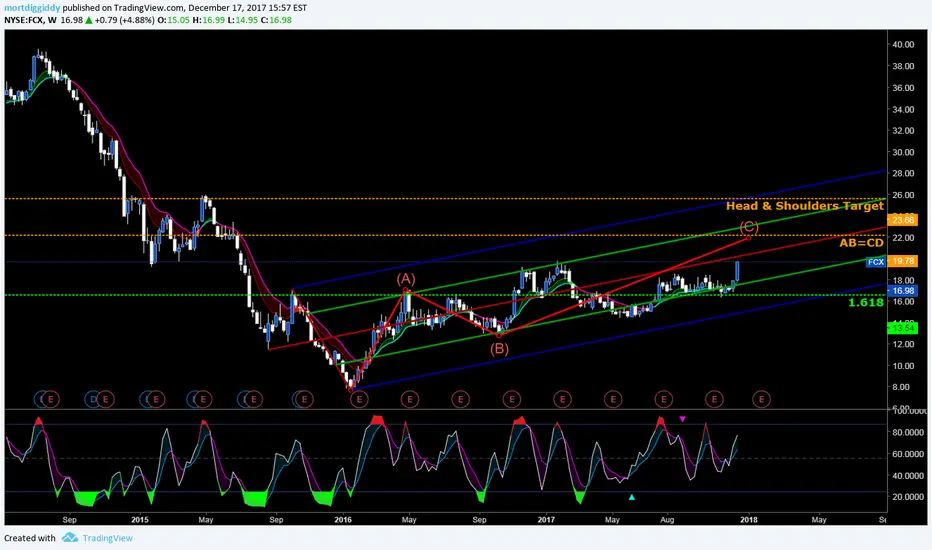Click the 10.00 price axis label
This screenshot has height=550, width=932.
click(x=903, y=366)
